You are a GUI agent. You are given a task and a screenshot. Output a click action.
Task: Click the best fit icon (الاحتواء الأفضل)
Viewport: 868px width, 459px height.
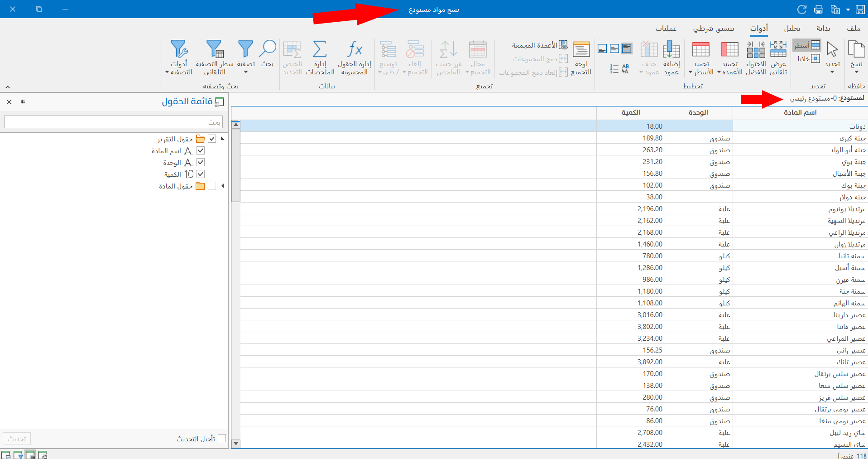(x=756, y=57)
